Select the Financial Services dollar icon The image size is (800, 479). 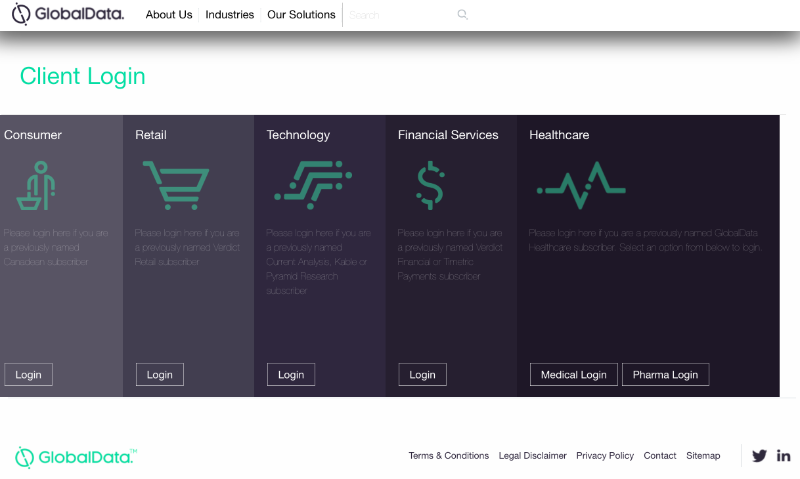pos(430,185)
